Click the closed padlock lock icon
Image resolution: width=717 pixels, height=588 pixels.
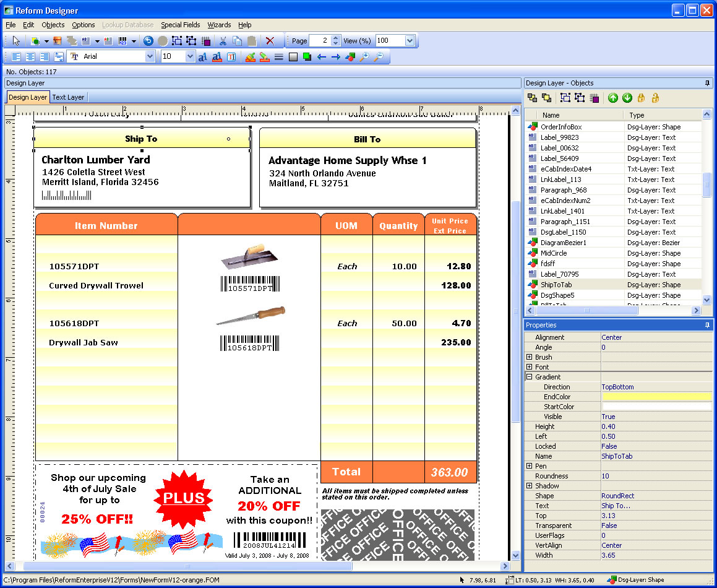(641, 97)
